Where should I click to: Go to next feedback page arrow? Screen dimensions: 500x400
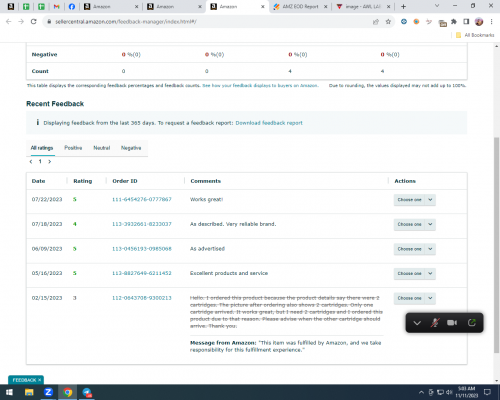[50, 162]
